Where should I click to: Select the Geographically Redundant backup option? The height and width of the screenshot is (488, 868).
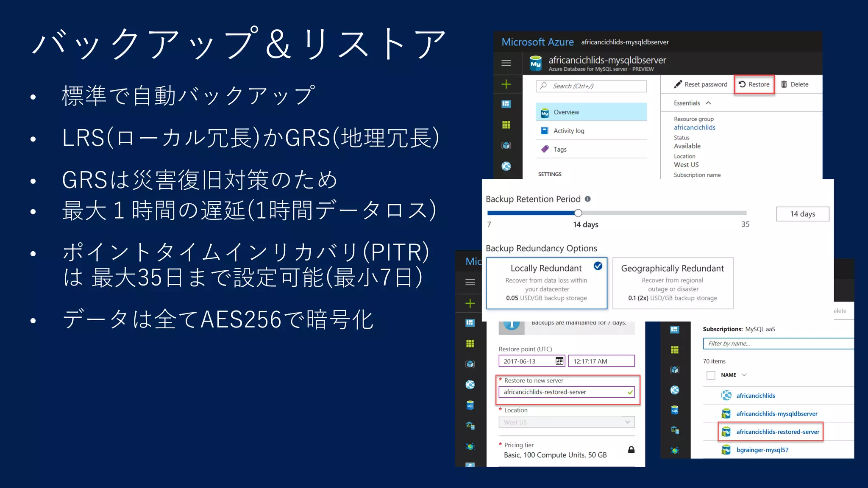(x=673, y=283)
